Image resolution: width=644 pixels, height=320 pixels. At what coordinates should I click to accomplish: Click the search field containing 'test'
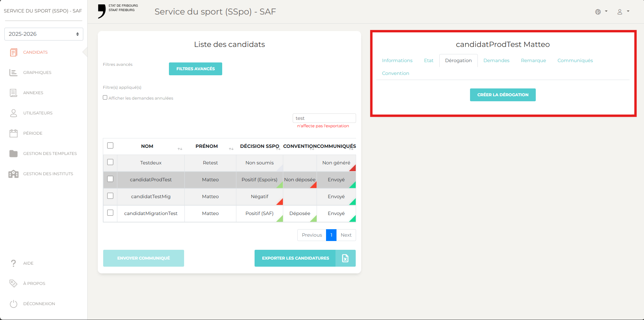[x=324, y=118]
